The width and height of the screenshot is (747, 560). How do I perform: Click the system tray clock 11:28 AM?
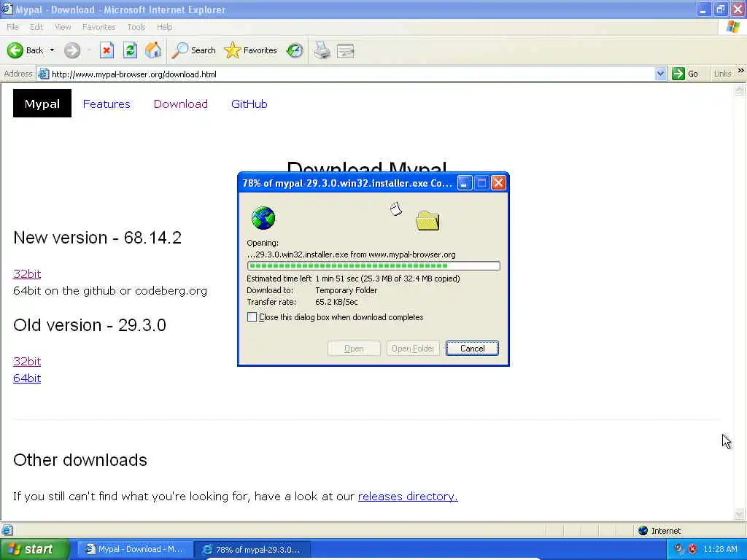pos(720,549)
